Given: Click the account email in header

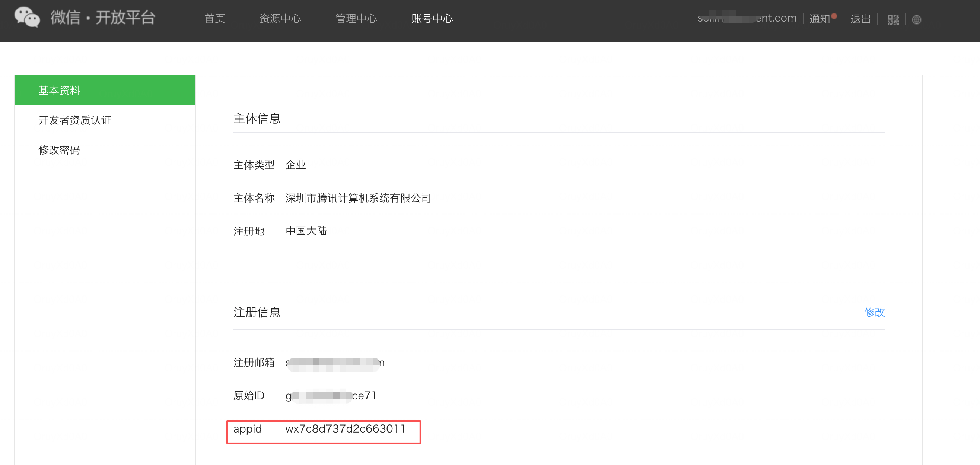Looking at the screenshot, I should (747, 18).
